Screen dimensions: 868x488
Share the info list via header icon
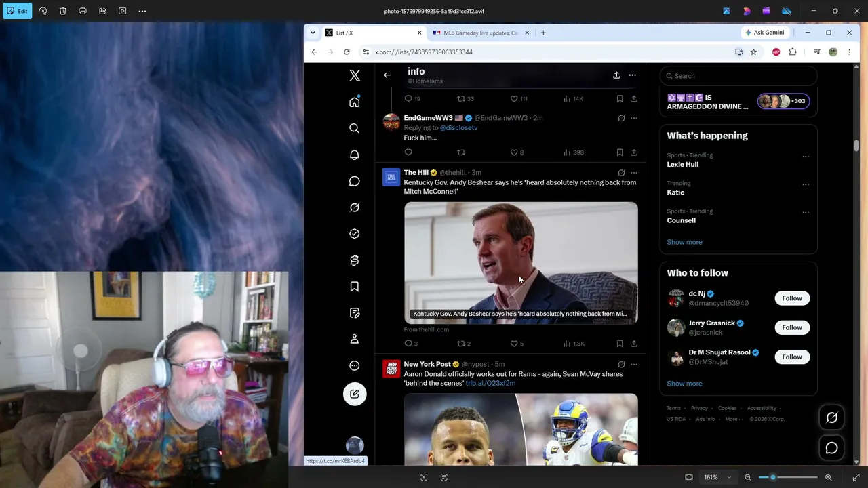[616, 75]
